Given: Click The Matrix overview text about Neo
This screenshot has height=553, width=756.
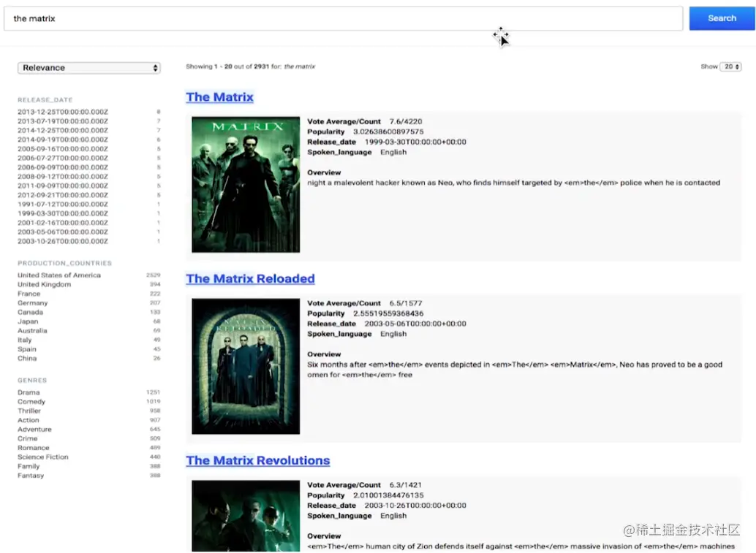Looking at the screenshot, I should pyautogui.click(x=513, y=183).
